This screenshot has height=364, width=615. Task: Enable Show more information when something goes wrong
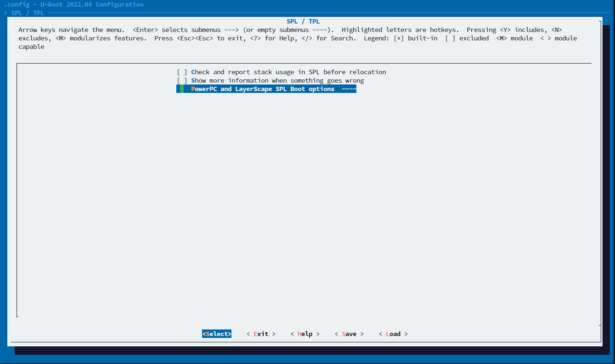pos(182,80)
